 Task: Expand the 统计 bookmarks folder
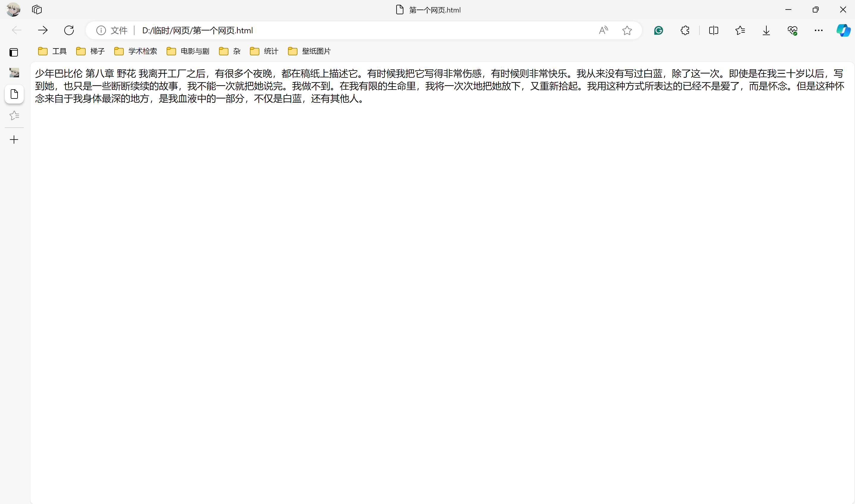point(264,51)
